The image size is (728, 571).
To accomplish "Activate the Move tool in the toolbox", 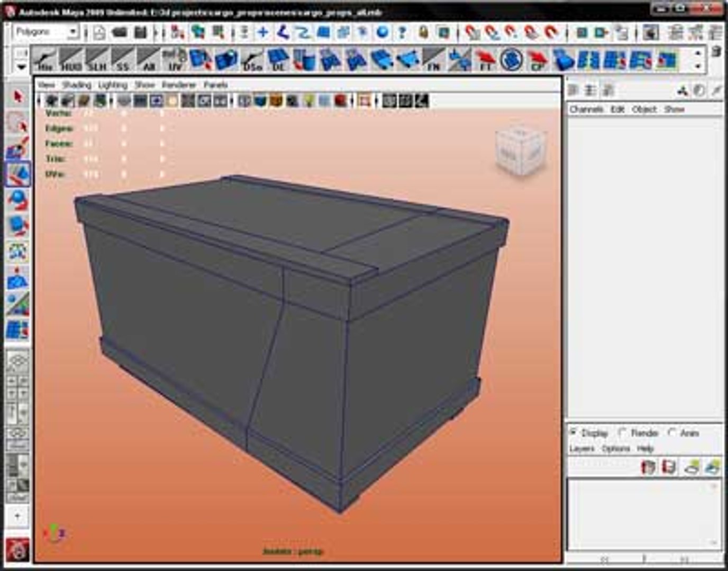I will (x=17, y=174).
